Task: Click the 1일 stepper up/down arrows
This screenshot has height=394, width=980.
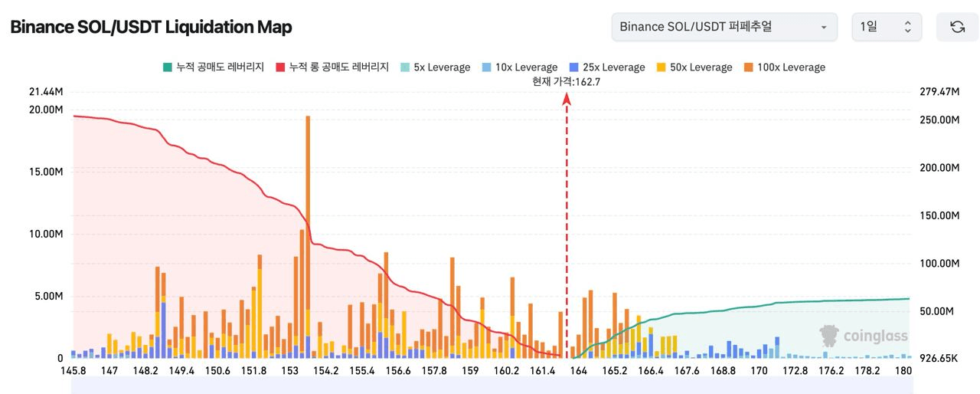Action: pos(908,27)
